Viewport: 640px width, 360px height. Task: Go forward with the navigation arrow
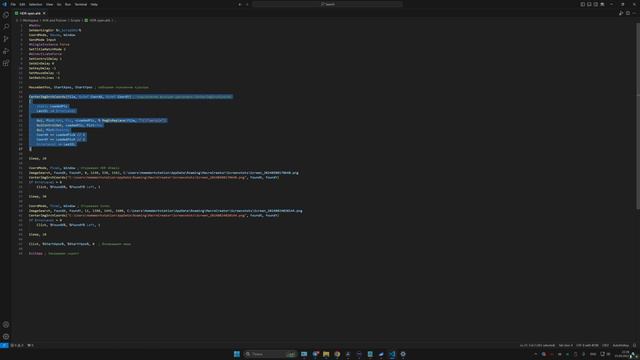247,4
